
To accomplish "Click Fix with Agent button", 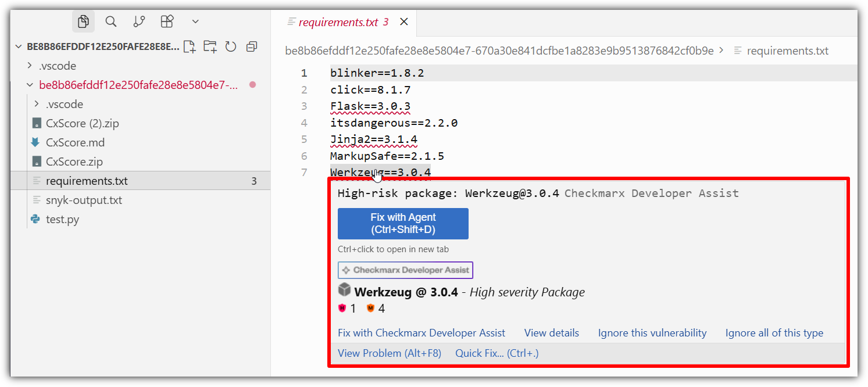I will [403, 224].
